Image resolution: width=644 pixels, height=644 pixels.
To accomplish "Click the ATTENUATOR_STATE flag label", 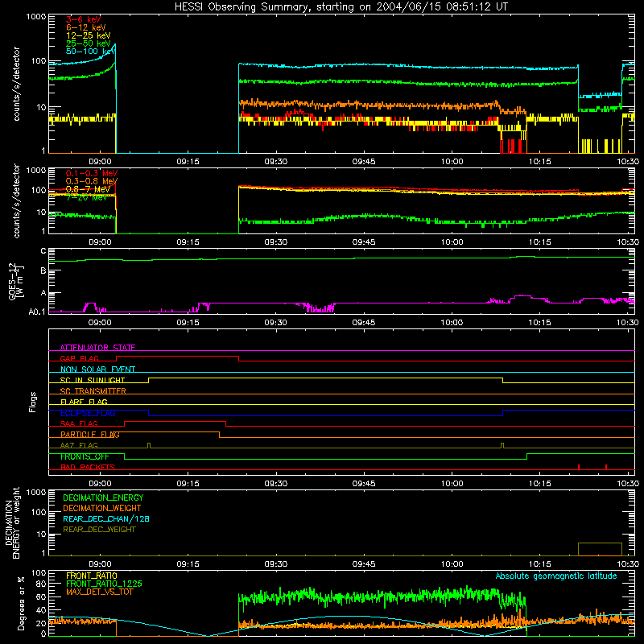I will 97,348.
